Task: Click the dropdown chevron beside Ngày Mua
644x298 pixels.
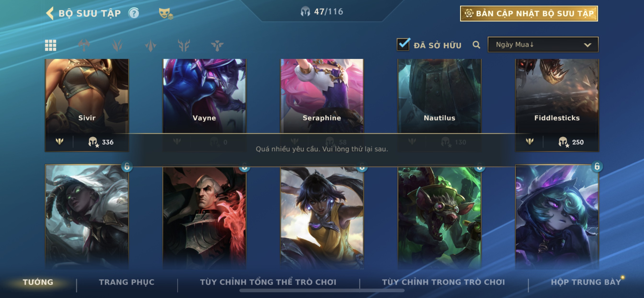Action: [x=587, y=45]
